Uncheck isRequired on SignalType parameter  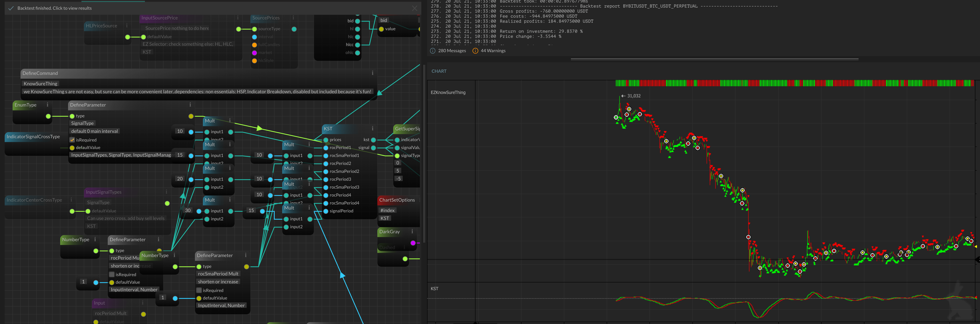coord(72,140)
